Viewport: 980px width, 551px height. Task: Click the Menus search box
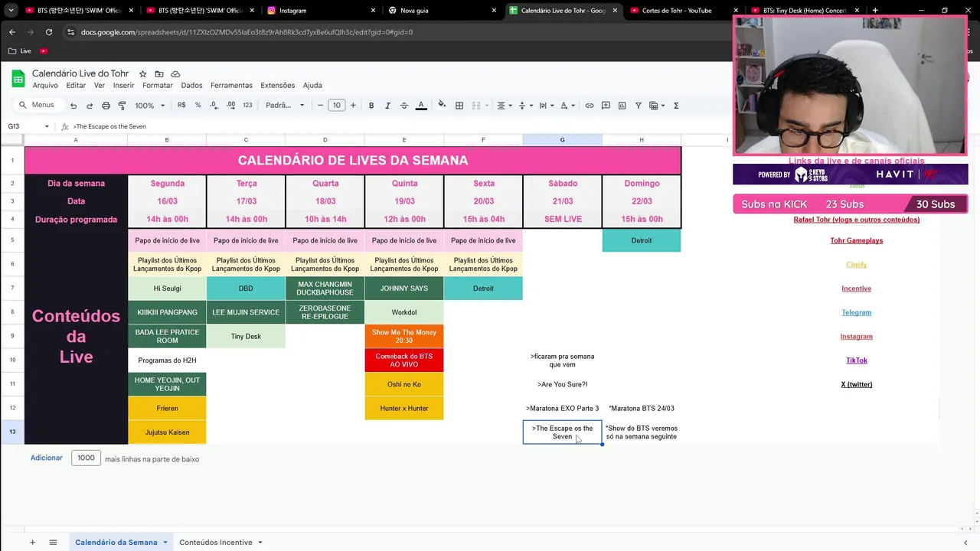(38, 106)
